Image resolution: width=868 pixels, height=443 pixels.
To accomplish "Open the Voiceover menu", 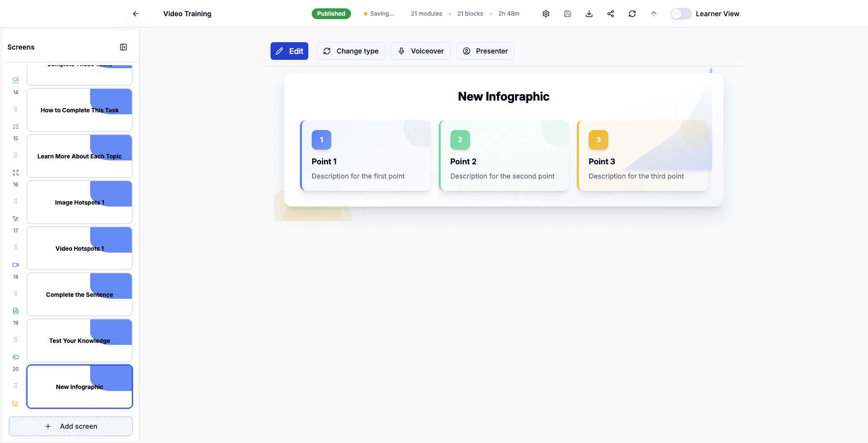I will (420, 51).
